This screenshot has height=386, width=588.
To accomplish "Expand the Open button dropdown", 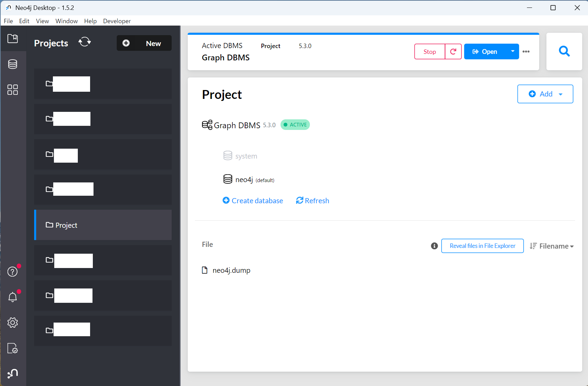I will click(512, 51).
